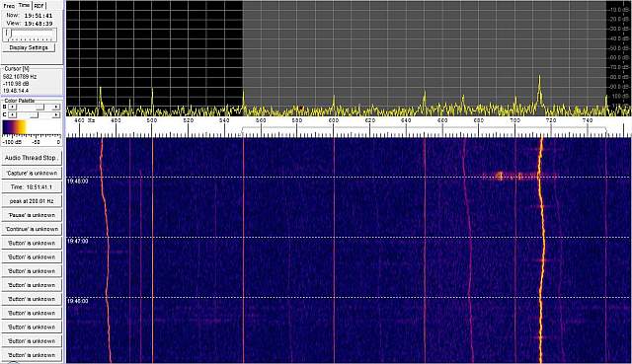
Task: Click the 19:47:00 time marker in waterfall
Action: click(x=78, y=241)
